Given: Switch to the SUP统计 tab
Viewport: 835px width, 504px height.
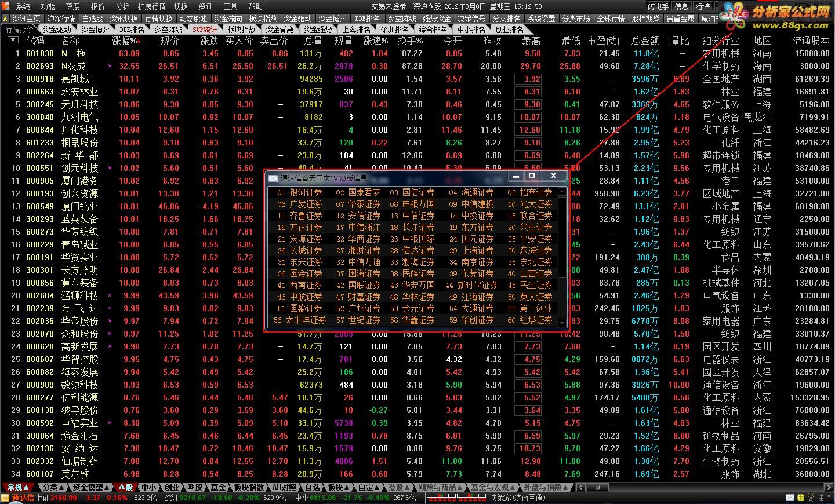Looking at the screenshot, I should coord(205,30).
